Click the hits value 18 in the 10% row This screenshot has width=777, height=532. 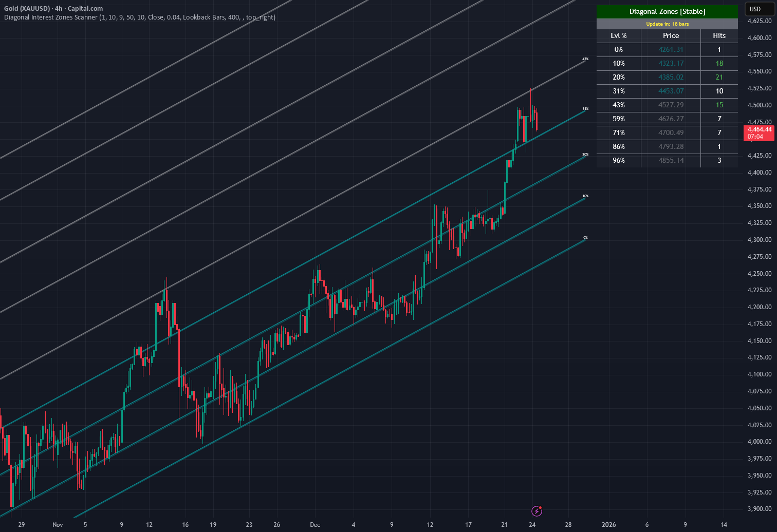tap(719, 64)
